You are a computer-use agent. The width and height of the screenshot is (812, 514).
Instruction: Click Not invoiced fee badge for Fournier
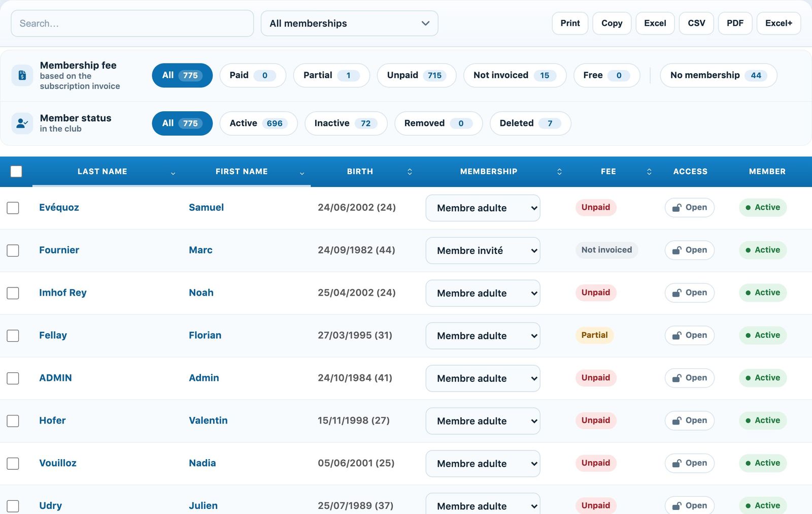click(606, 250)
